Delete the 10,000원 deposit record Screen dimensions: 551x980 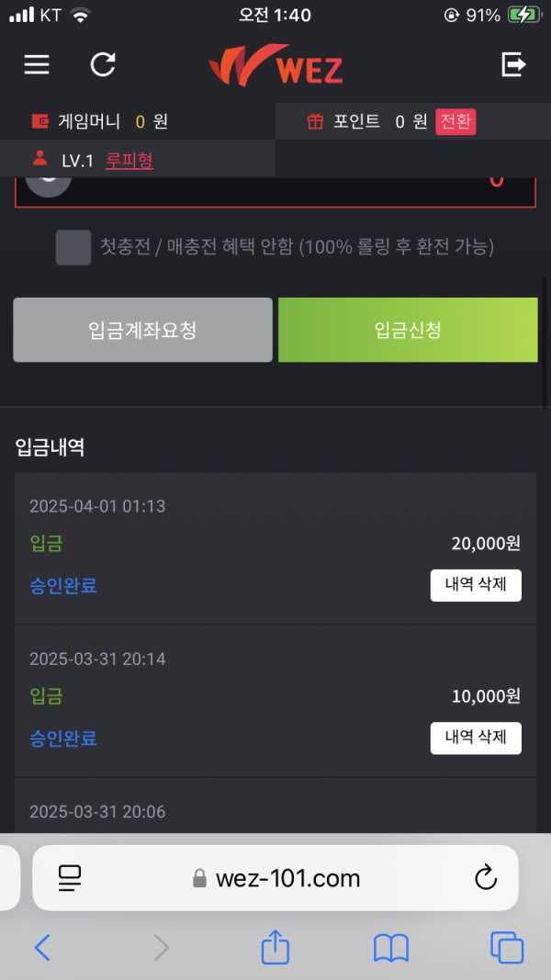coord(476,738)
